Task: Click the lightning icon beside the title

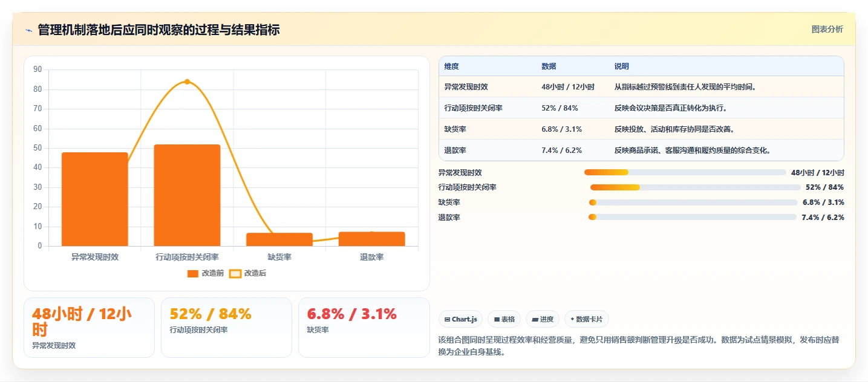Action: (x=29, y=30)
